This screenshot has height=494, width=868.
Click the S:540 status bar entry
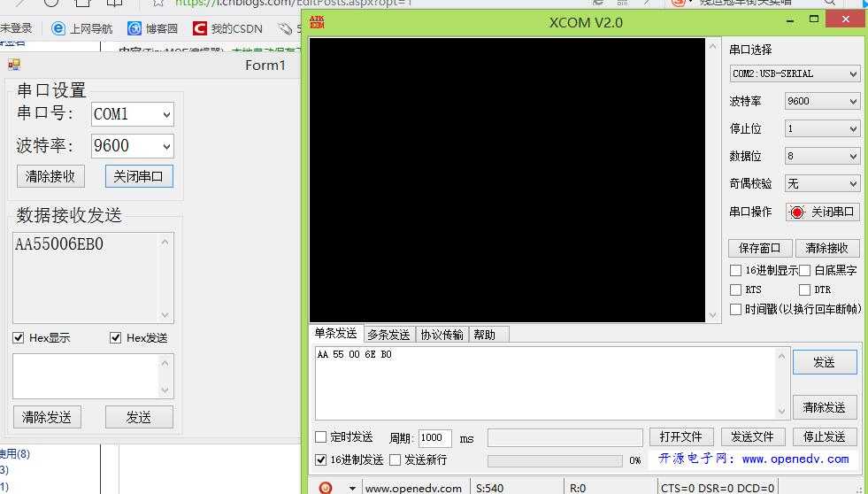tap(490, 488)
